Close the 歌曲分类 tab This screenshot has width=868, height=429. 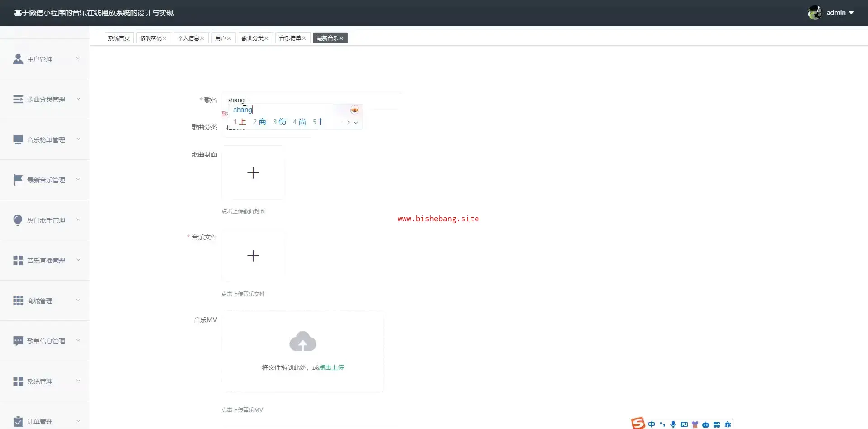pos(266,38)
